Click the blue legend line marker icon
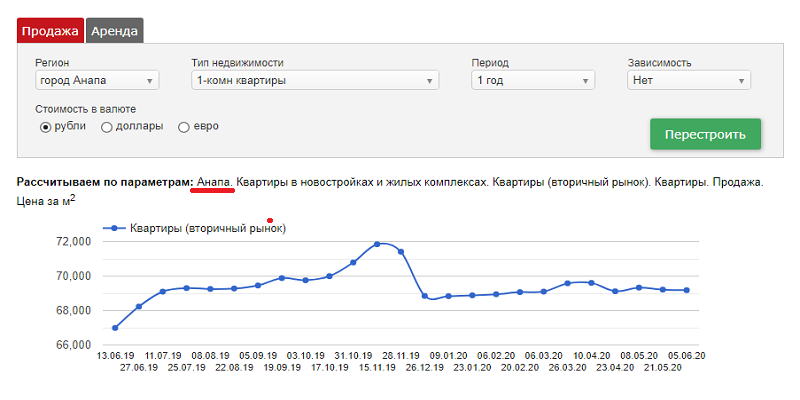 point(115,229)
